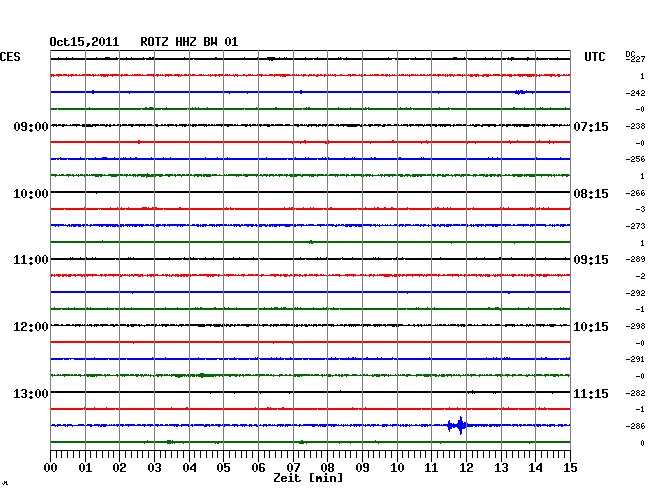Click the DC offset value -266
650x494 pixels.
(635, 193)
